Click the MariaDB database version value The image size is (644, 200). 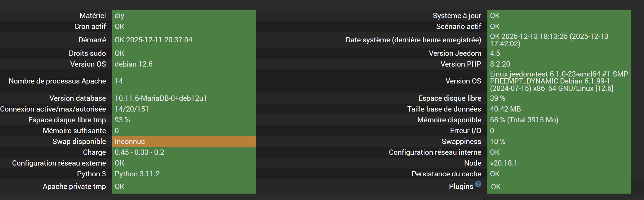click(x=160, y=98)
